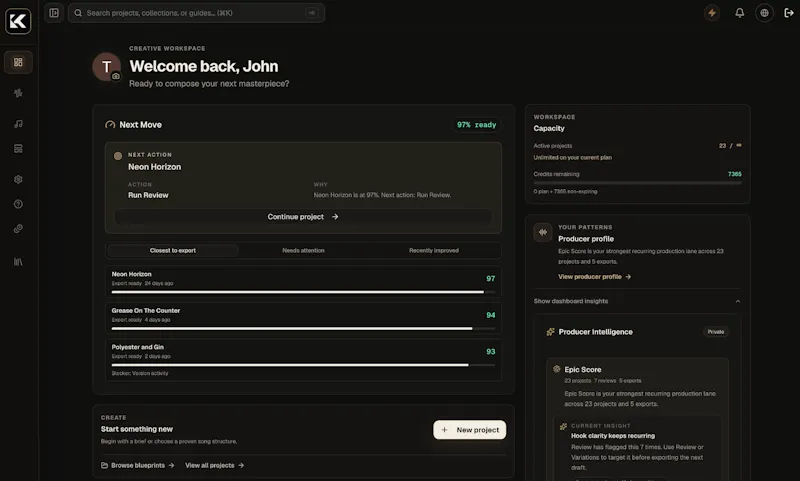Open the settings gear in sidebar

(x=18, y=180)
